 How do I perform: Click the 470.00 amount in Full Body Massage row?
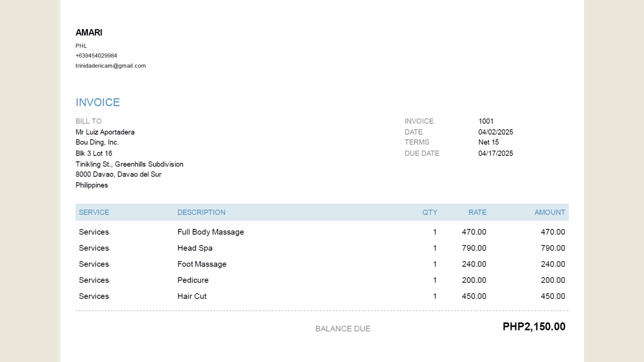coord(553,232)
